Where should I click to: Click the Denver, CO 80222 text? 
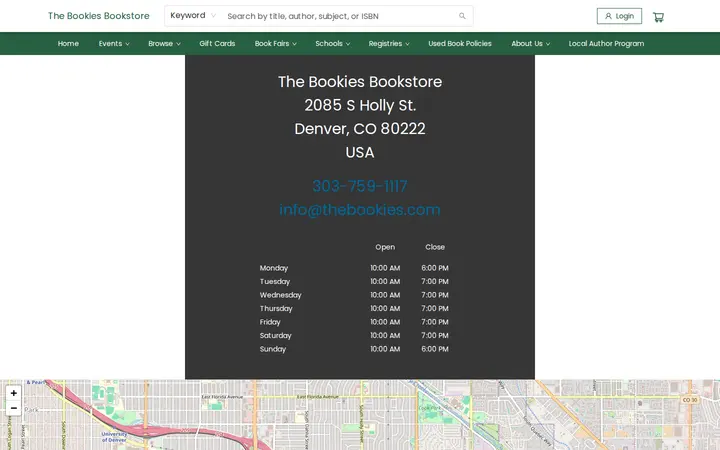[360, 129]
